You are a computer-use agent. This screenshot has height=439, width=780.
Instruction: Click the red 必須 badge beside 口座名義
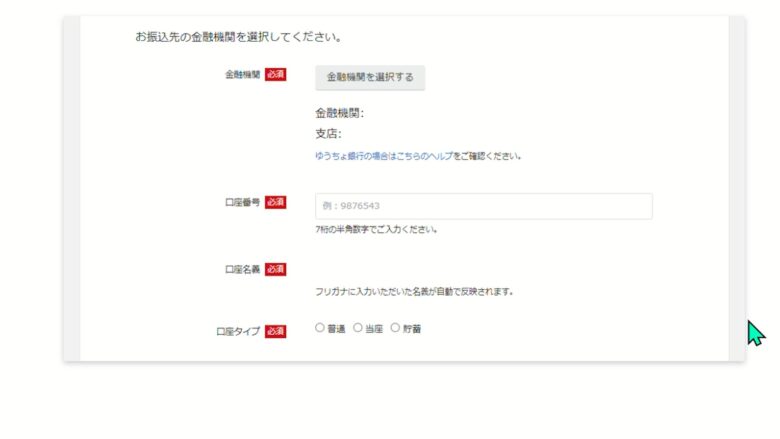(x=276, y=269)
